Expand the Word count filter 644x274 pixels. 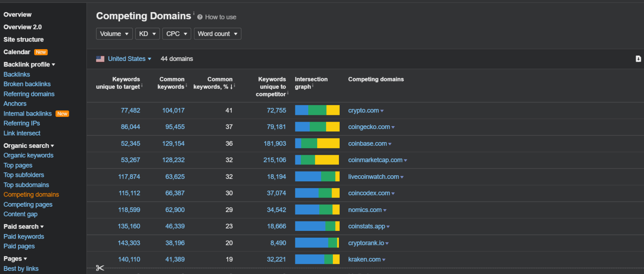pyautogui.click(x=217, y=34)
